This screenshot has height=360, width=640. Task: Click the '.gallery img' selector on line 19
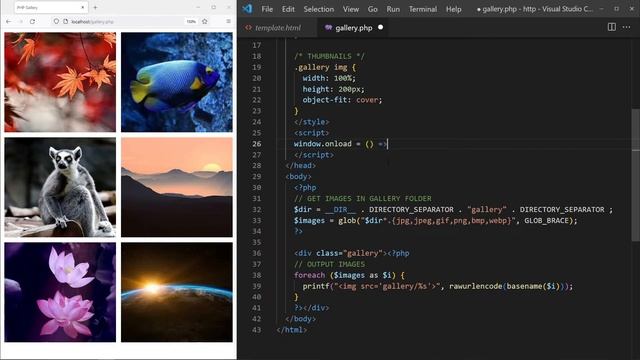click(x=320, y=67)
